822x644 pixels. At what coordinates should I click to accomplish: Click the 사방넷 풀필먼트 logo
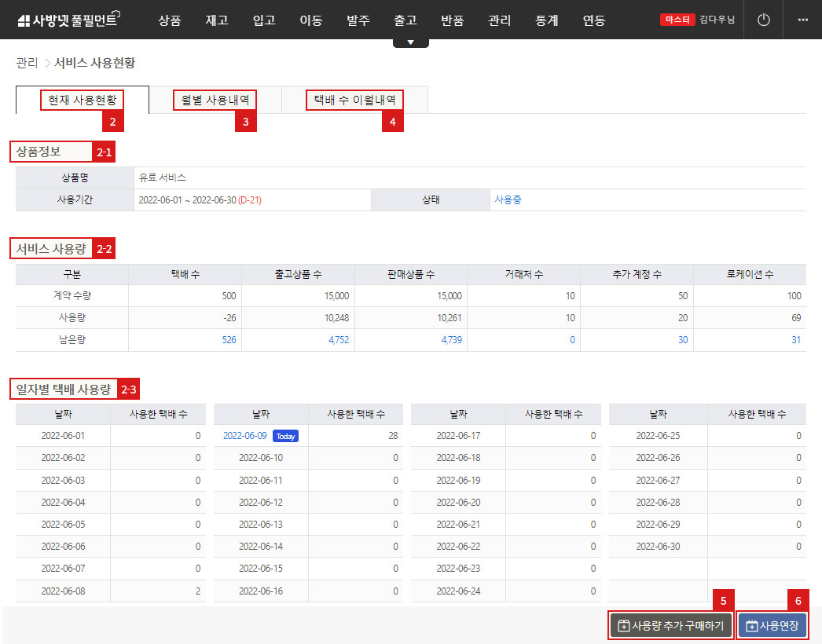pyautogui.click(x=67, y=20)
